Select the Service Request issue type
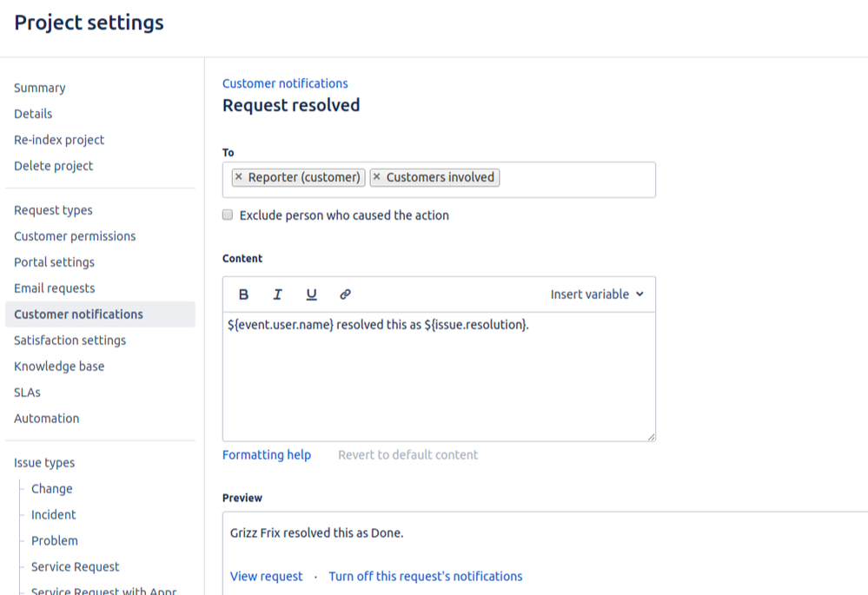Image resolution: width=868 pixels, height=595 pixels. (76, 567)
